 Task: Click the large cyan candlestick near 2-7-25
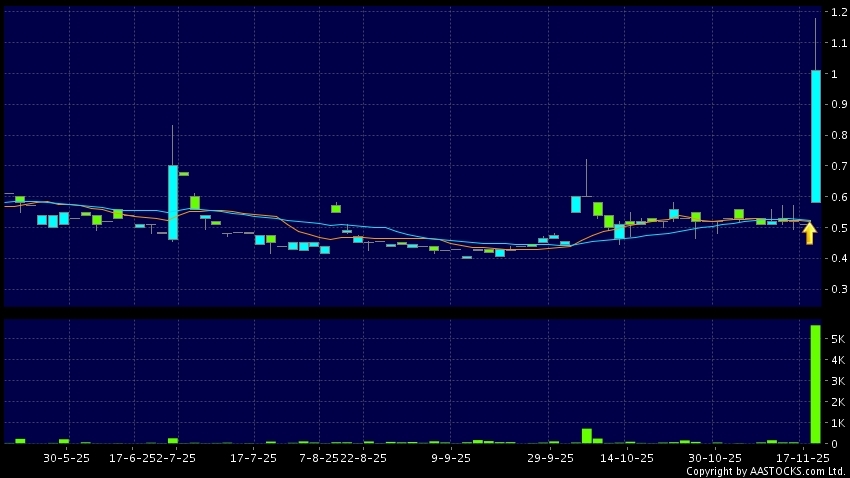click(x=173, y=202)
